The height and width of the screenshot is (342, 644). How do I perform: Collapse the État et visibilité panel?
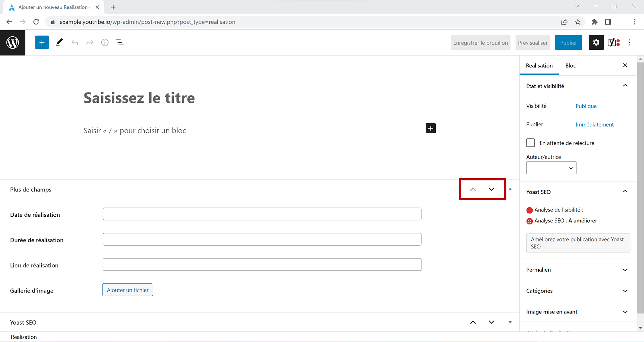[625, 86]
